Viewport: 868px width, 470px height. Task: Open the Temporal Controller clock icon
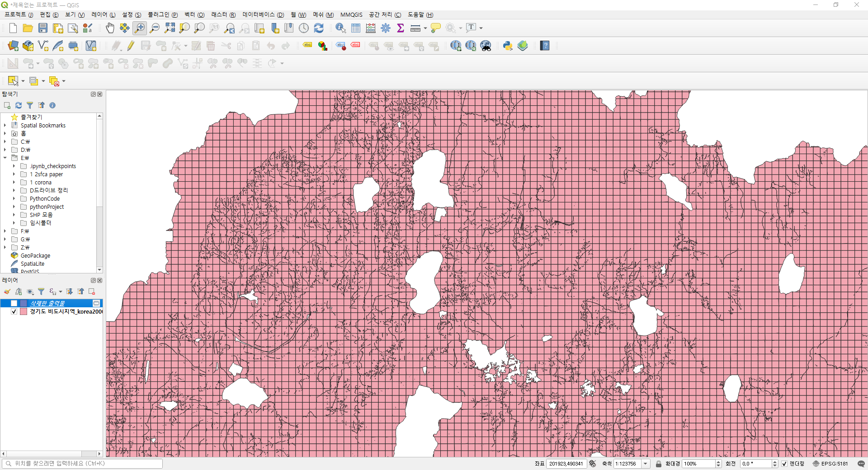coord(304,28)
